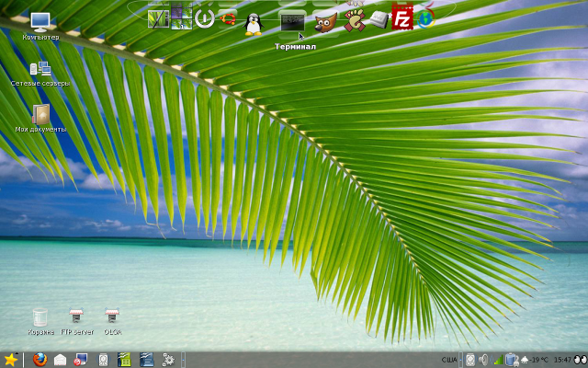Open the FTP server desktop shortcut
588x368 pixels.
[76, 317]
